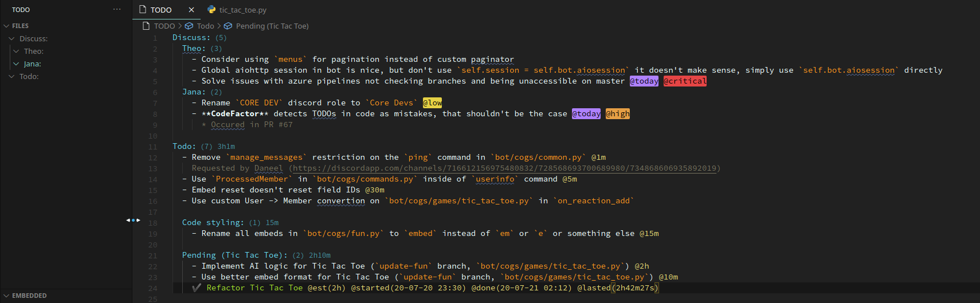The image size is (980, 303).
Task: Click the Python icon on tic_tac_toe.py tab
Action: [211, 10]
